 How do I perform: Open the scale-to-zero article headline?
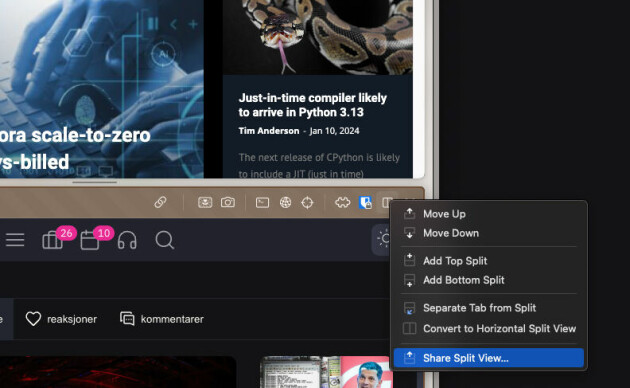pyautogui.click(x=75, y=149)
